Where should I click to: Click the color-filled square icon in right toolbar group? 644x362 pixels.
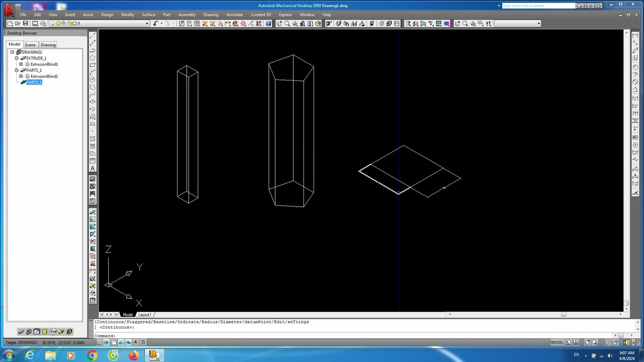pos(446,23)
